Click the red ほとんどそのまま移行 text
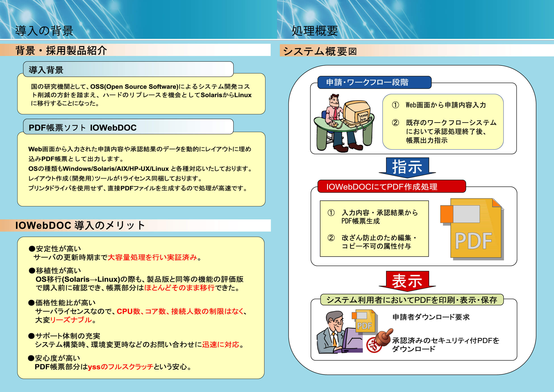Viewport: 554px width, 392px height. pos(179,288)
